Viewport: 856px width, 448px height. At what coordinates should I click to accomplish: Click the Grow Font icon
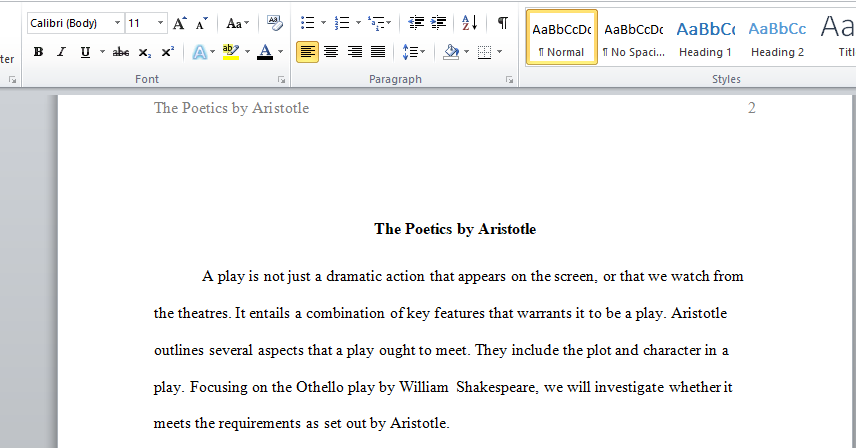tap(179, 23)
